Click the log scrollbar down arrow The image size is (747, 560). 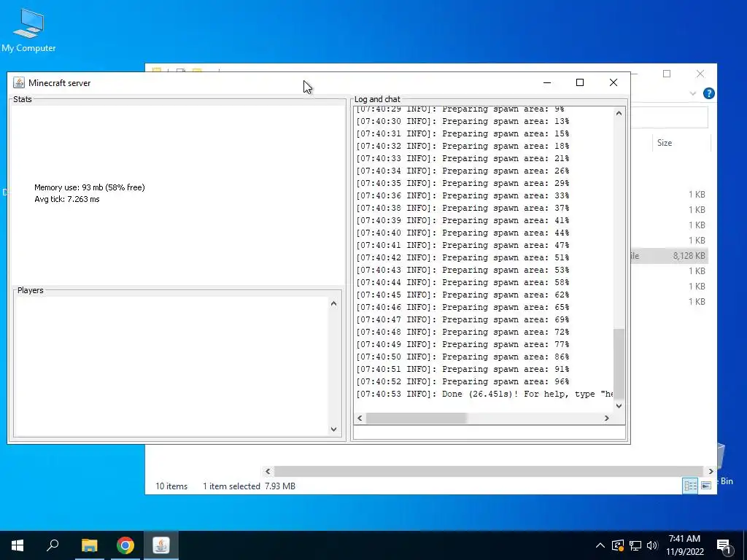coord(619,405)
